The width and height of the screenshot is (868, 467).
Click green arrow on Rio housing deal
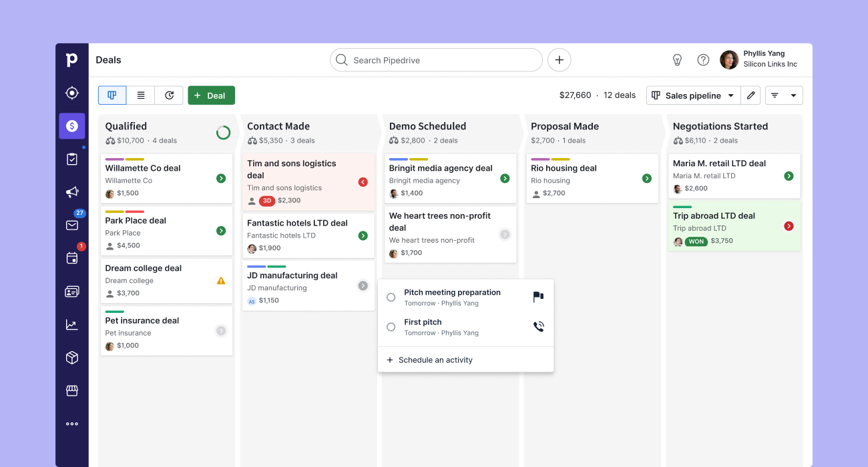(647, 178)
